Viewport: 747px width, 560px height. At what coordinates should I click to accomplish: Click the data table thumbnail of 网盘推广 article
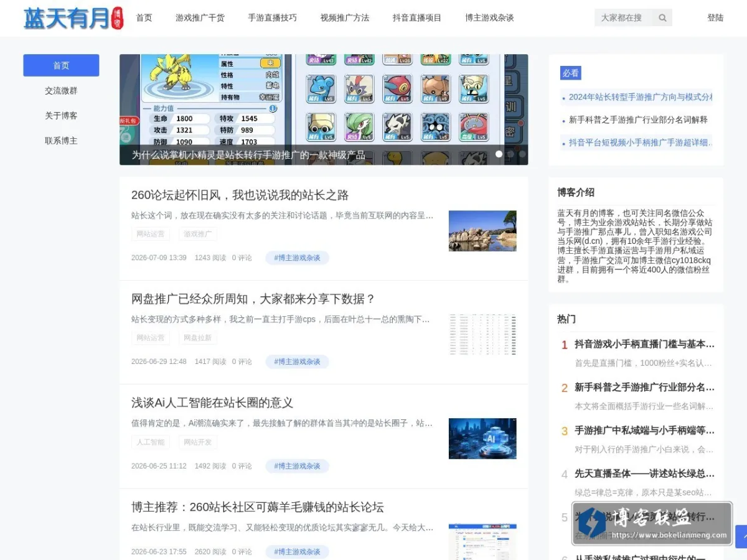(x=482, y=335)
